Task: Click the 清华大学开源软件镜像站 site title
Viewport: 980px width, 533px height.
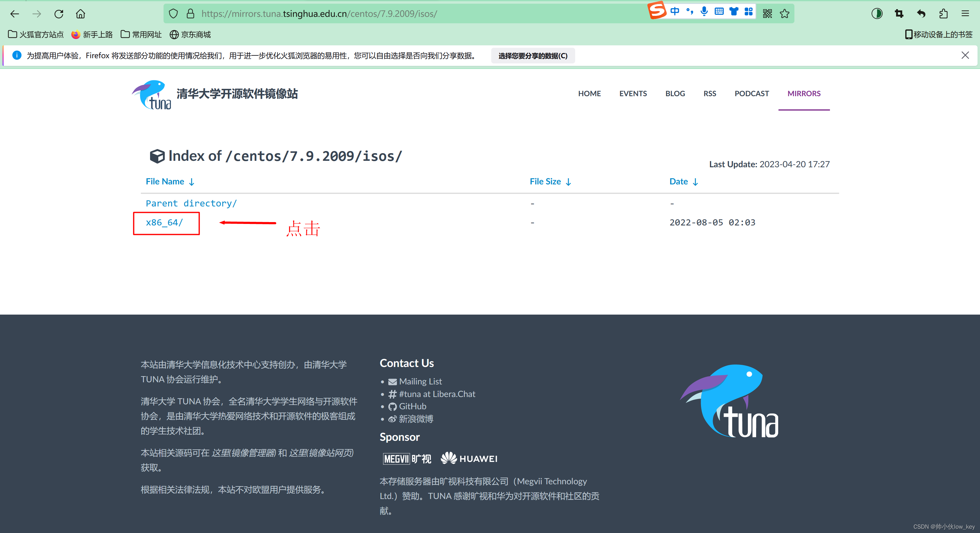Action: click(237, 94)
